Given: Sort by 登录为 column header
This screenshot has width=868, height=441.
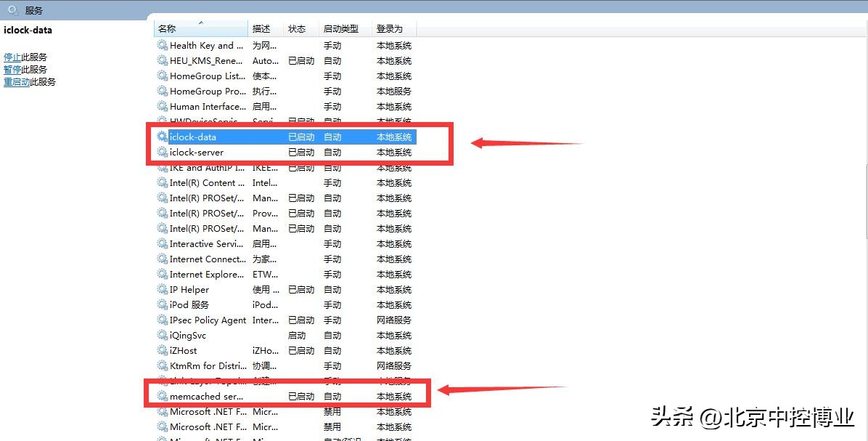Looking at the screenshot, I should coord(394,29).
